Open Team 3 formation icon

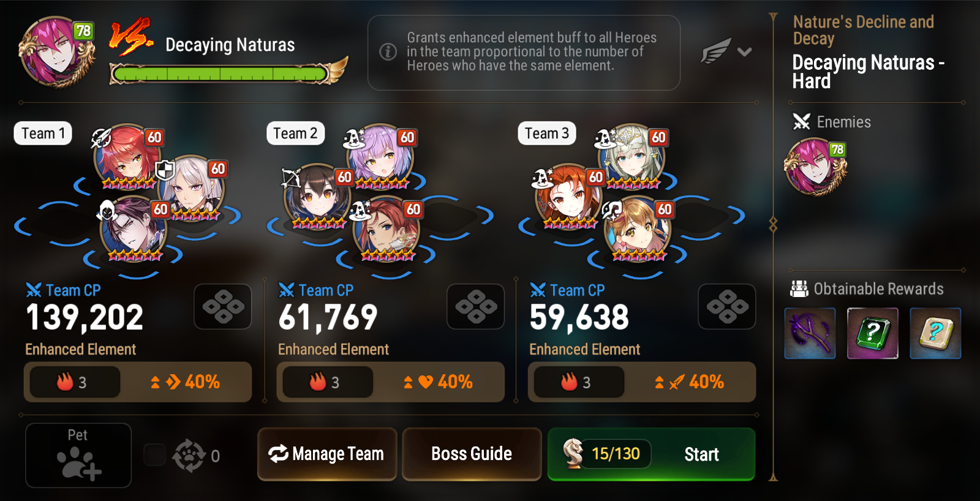pos(727,306)
